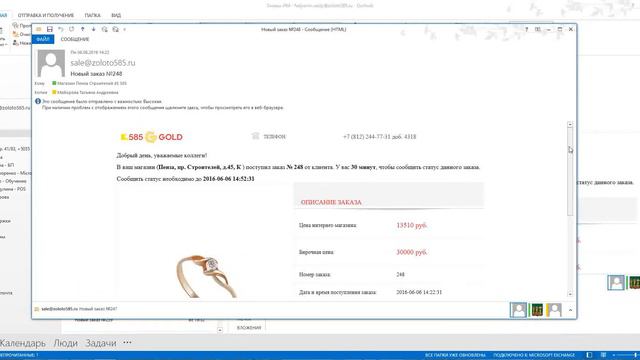Click the blue info icon in the infobar
The width and height of the screenshot is (640, 360).
38,101
